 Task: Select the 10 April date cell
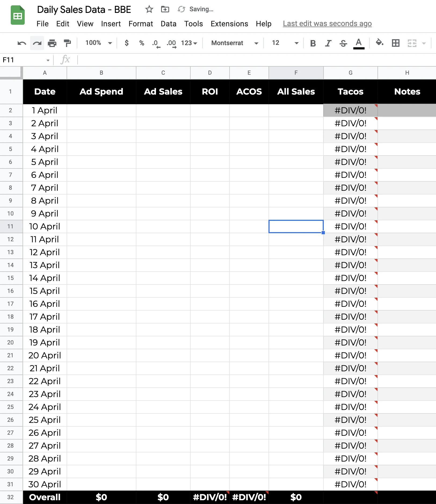click(45, 226)
